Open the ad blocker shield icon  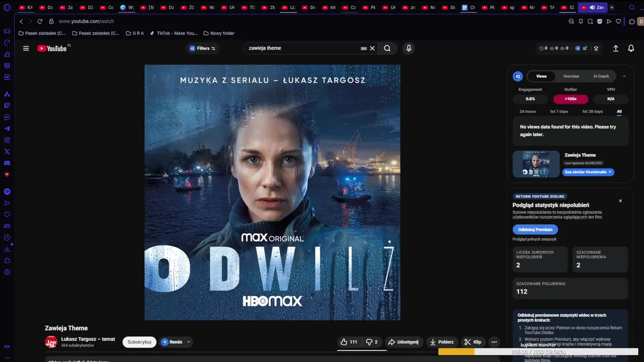coord(600,21)
